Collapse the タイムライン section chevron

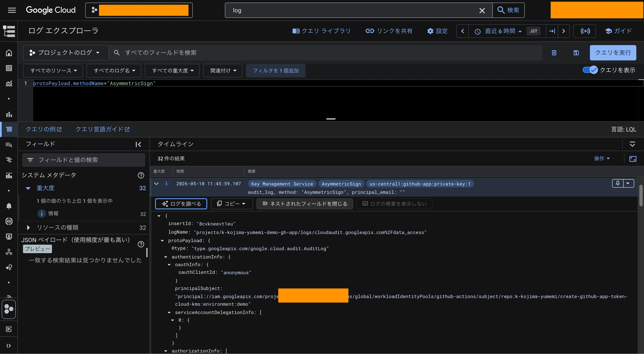[x=632, y=144]
